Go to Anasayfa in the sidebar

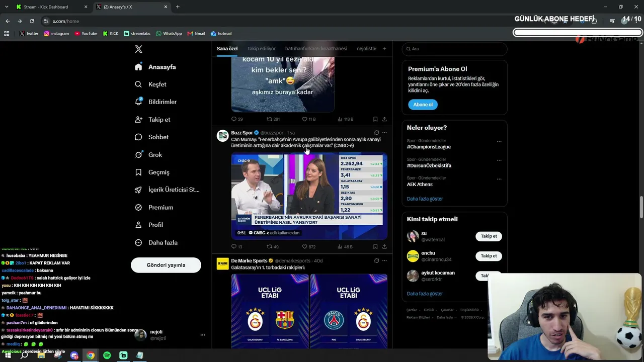point(155,67)
